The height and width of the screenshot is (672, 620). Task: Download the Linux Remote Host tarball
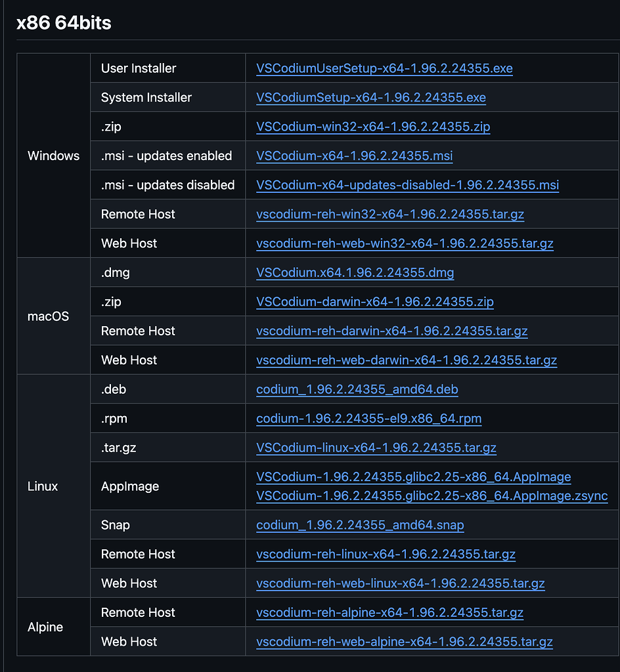tap(386, 555)
